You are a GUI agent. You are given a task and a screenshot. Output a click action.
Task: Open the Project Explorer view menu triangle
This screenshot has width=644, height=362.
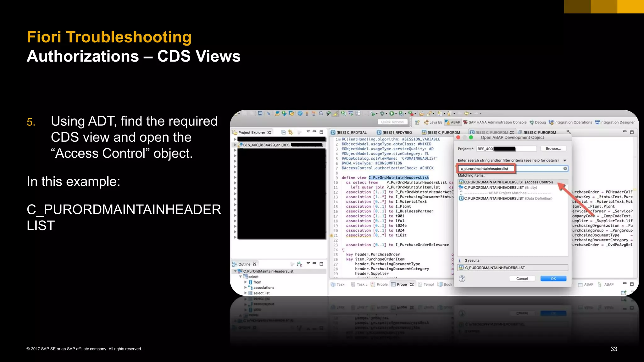coord(308,132)
